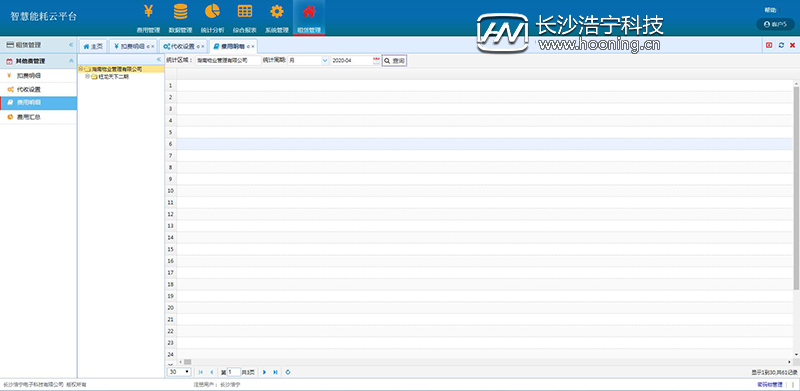Open the 统计分析 pie chart module
800x391 pixels.
click(x=212, y=18)
